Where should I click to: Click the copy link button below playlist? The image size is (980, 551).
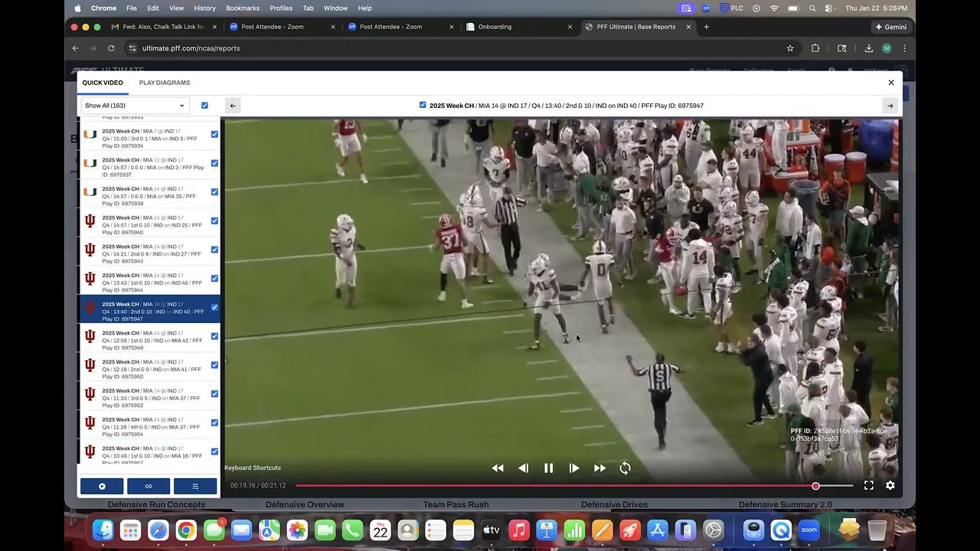(149, 486)
